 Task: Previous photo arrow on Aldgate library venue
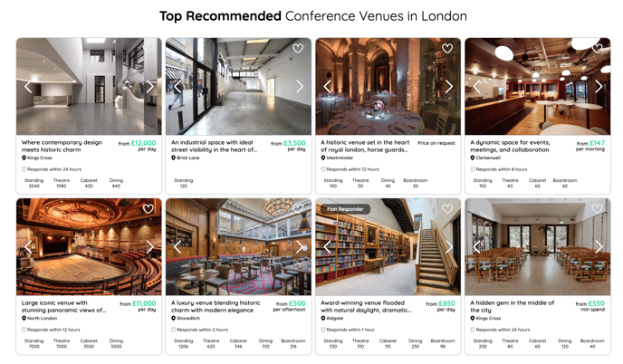[328, 247]
